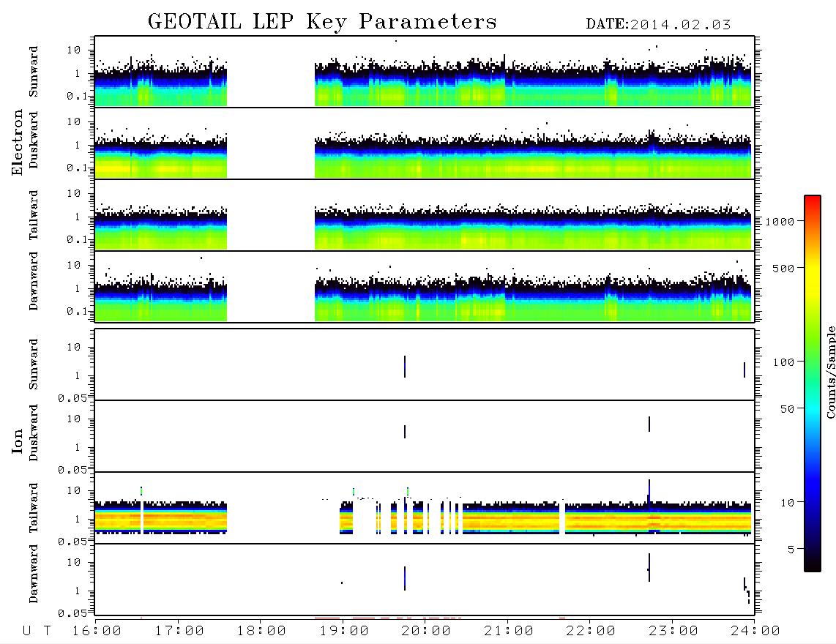Click the 50 tick on colorbar
The width and height of the screenshot is (836, 644).
787,409
